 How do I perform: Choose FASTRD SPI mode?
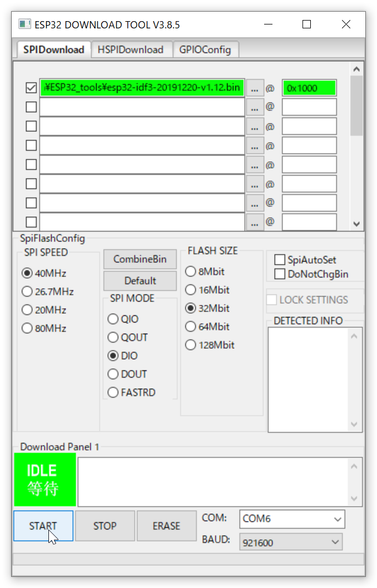click(132, 392)
